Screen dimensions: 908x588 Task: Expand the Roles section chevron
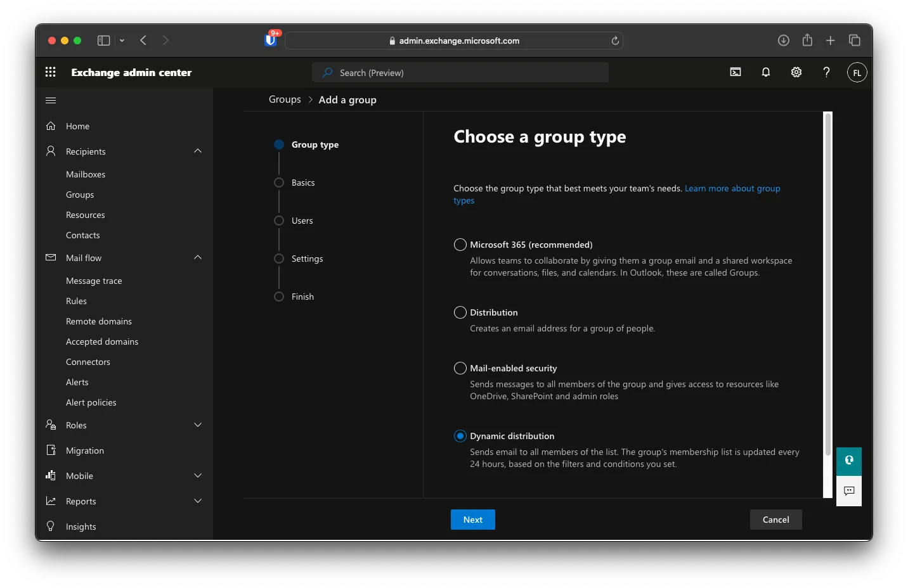point(198,425)
